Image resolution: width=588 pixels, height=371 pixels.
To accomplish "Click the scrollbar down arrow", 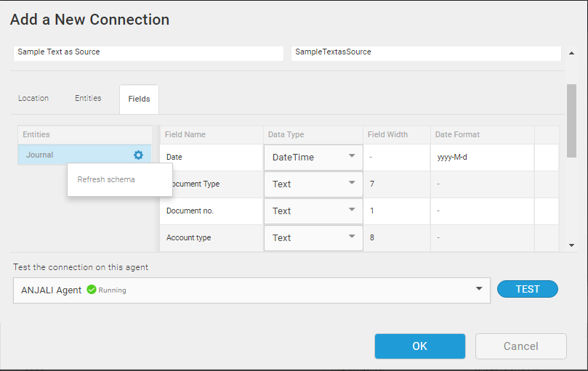I will tap(571, 245).
